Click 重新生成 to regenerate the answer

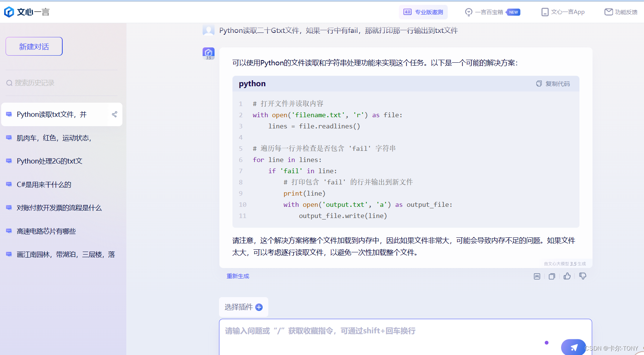238,276
